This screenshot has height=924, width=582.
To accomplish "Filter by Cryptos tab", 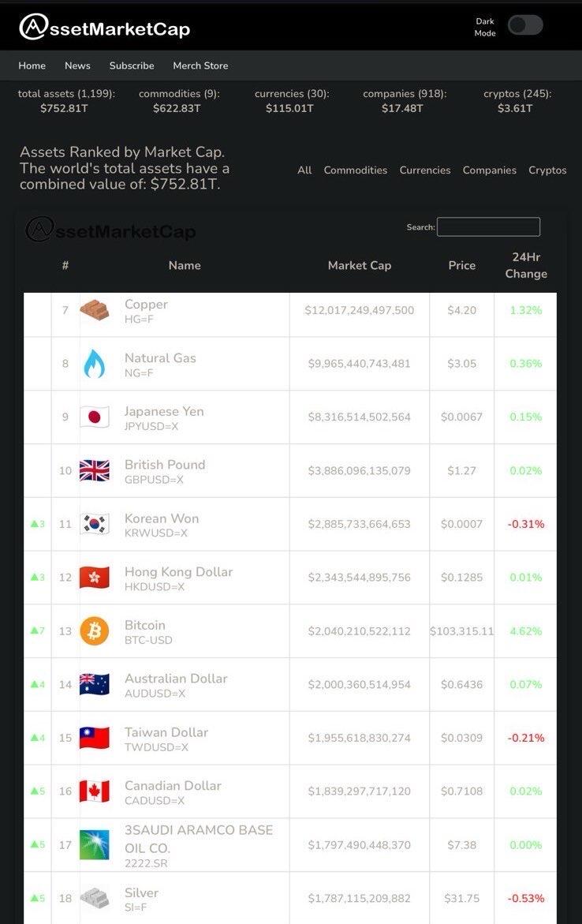I will coord(547,170).
